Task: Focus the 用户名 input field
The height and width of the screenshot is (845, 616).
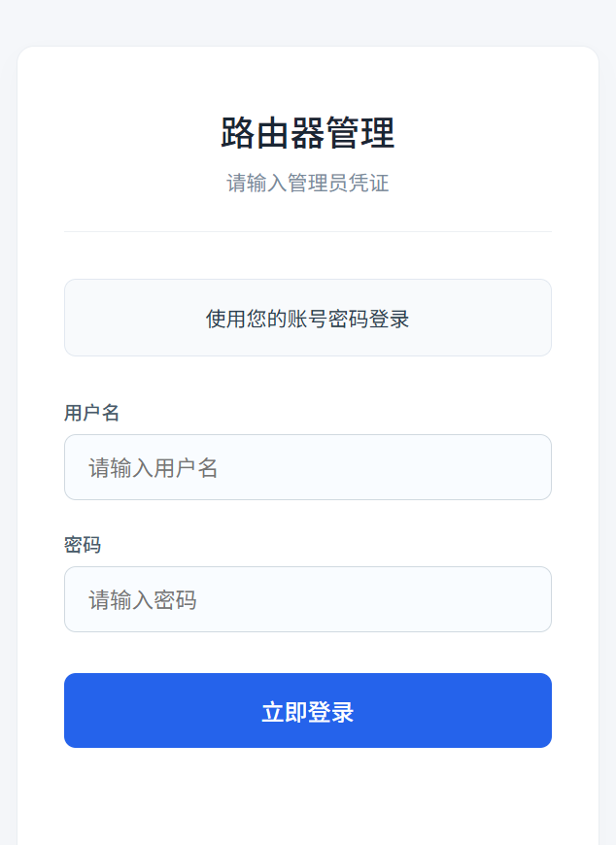Action: pos(307,467)
